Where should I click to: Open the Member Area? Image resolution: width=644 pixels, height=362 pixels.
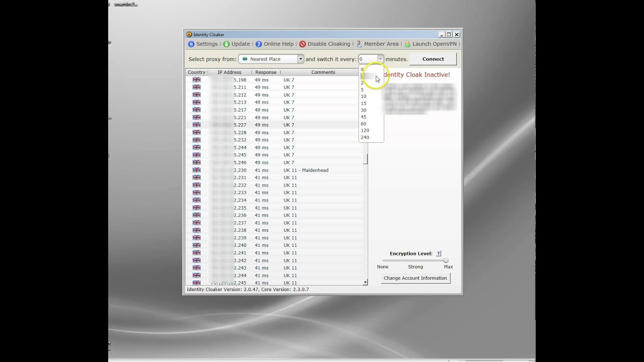377,44
